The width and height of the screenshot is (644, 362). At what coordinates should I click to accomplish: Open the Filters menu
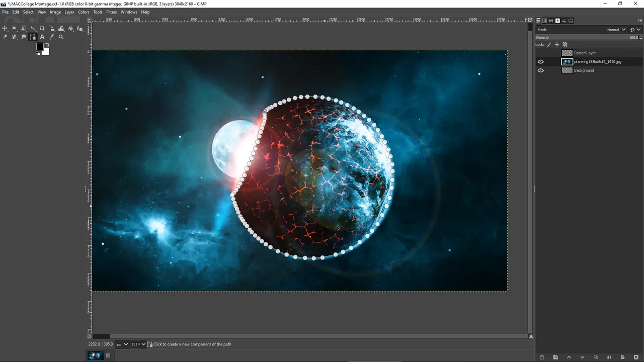[x=111, y=12]
